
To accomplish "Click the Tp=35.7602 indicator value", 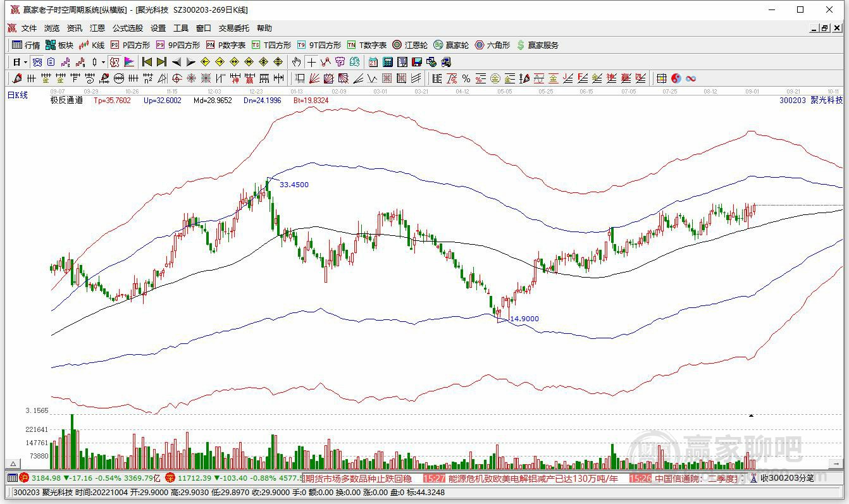I will pyautogui.click(x=113, y=100).
